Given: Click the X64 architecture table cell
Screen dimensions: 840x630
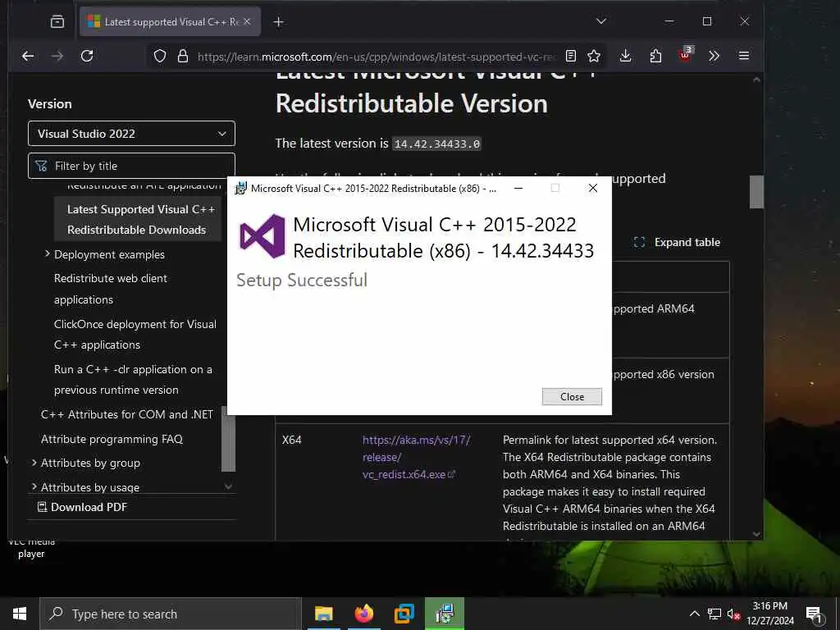Looking at the screenshot, I should coord(292,440).
